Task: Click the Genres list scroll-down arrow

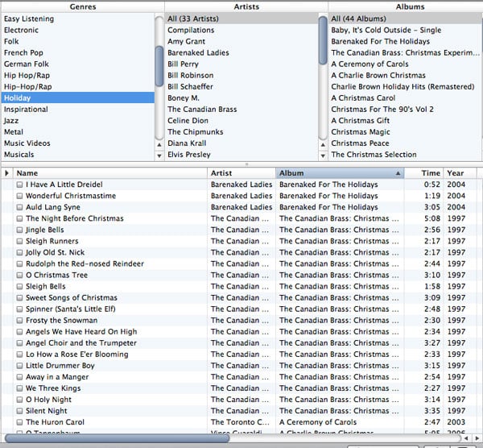Action: (159, 156)
